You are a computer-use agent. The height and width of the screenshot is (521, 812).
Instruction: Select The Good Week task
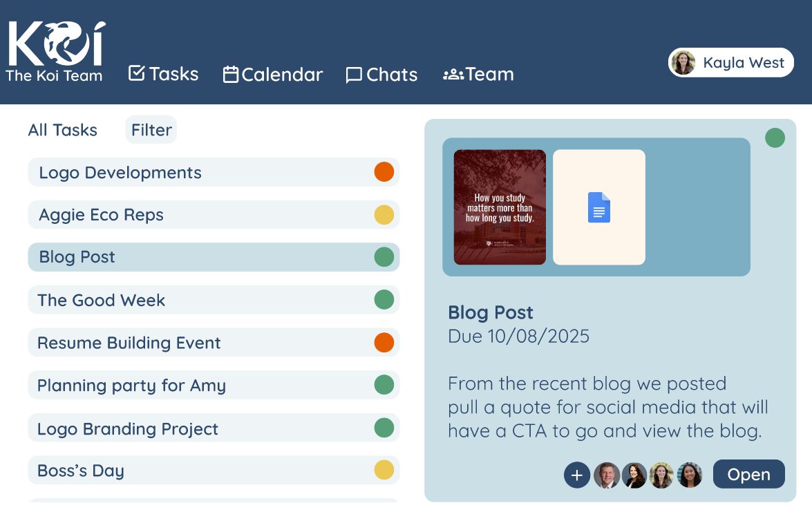point(102,300)
